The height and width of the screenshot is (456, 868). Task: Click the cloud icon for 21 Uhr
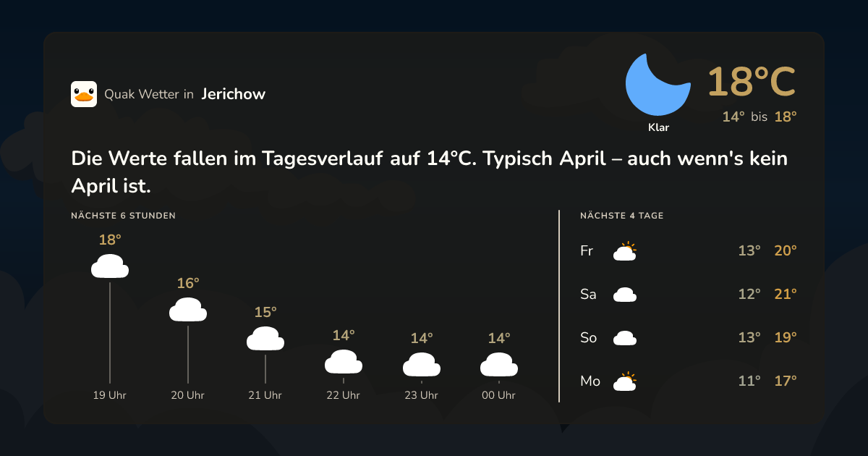265,339
